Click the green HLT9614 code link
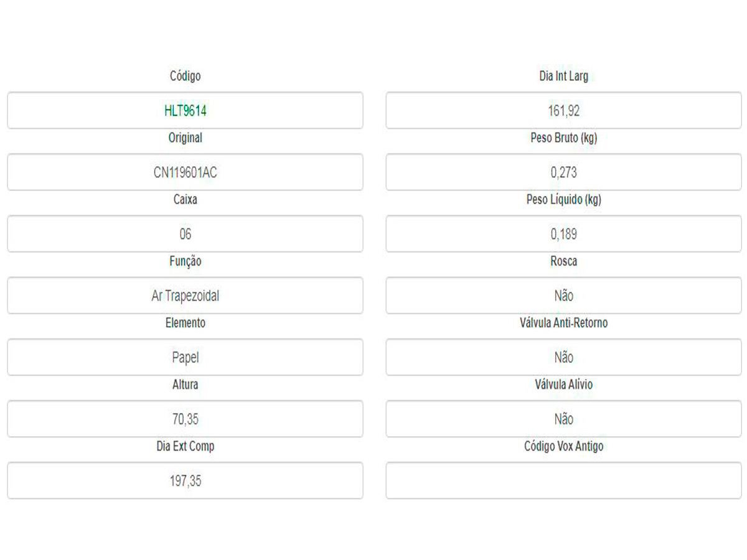 [186, 111]
